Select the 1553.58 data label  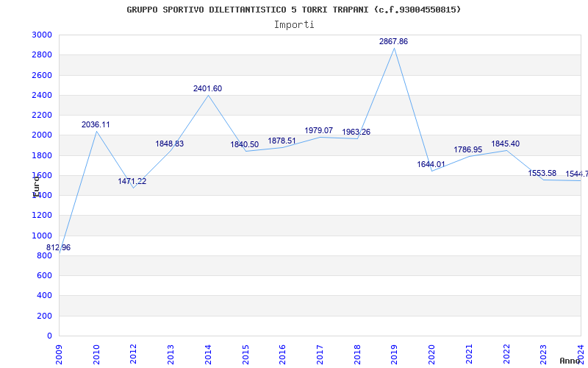click(542, 173)
